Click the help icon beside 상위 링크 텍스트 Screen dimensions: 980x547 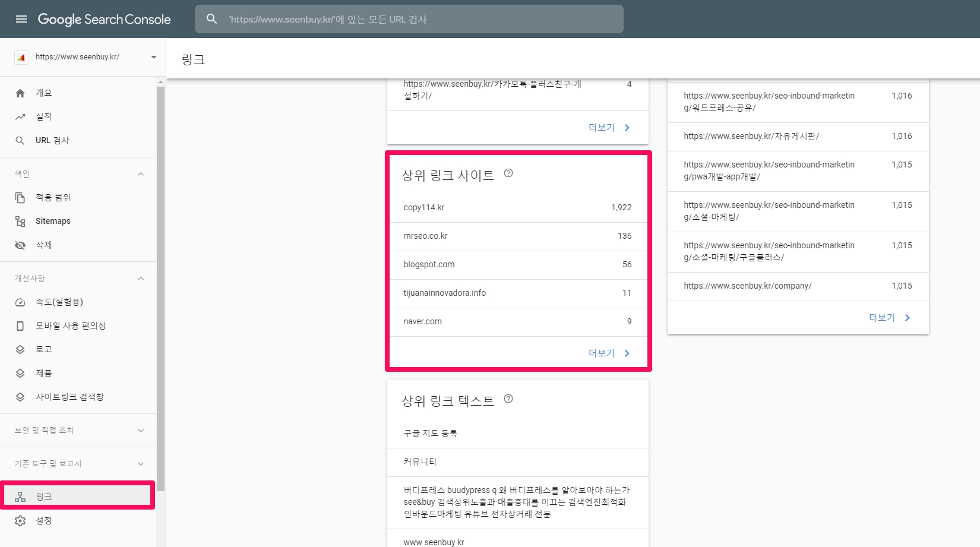click(508, 399)
